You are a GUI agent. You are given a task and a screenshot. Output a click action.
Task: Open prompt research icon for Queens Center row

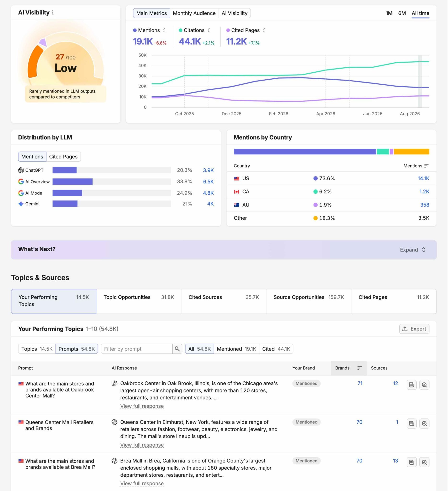(x=424, y=424)
